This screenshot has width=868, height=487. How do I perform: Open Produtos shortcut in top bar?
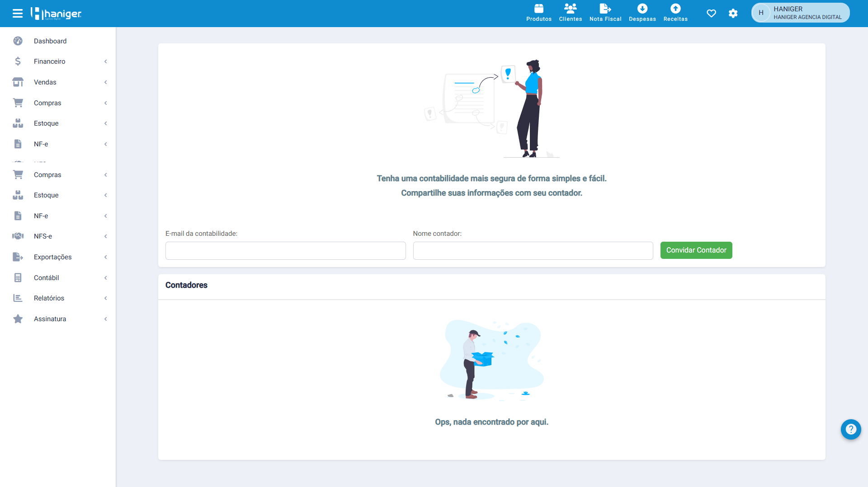click(539, 13)
